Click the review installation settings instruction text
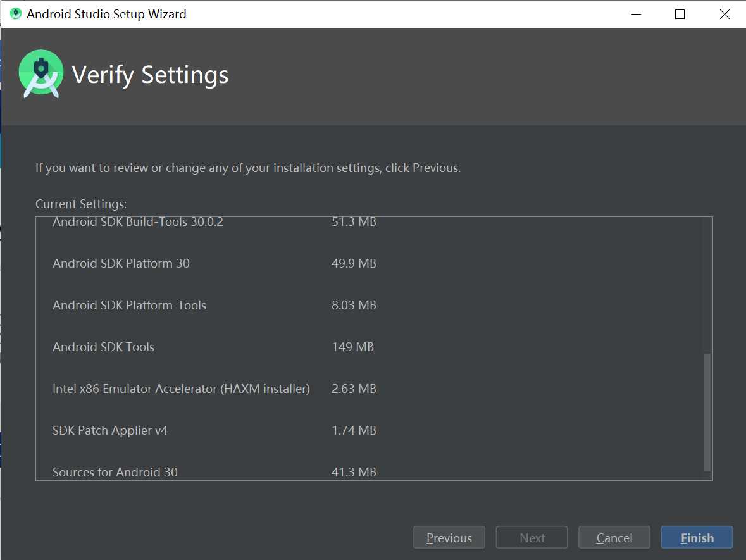 click(x=248, y=168)
